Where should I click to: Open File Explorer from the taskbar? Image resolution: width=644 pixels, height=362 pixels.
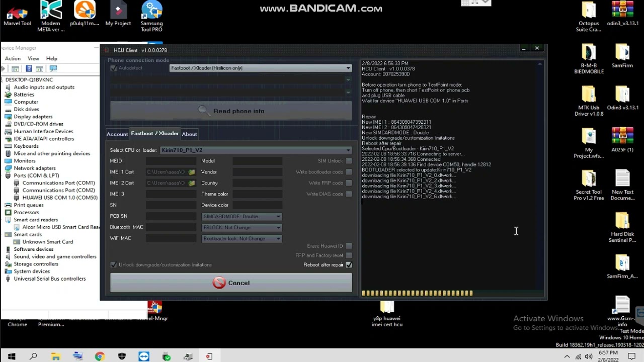(x=56, y=356)
